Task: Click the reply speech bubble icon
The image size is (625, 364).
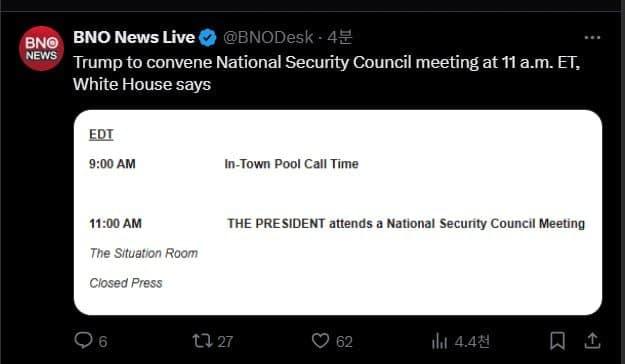Action: click(83, 340)
